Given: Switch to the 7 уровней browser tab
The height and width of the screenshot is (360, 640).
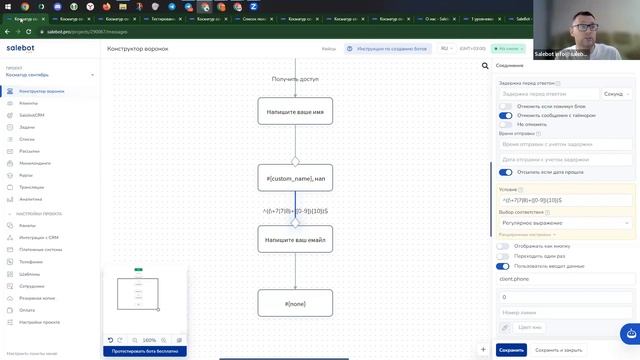Looking at the screenshot, I should (x=482, y=19).
